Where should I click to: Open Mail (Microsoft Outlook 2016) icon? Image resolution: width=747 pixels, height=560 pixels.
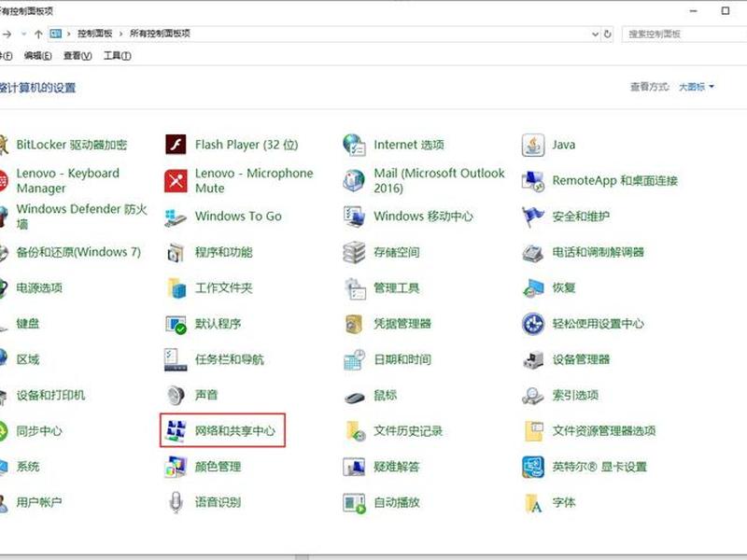pos(355,181)
